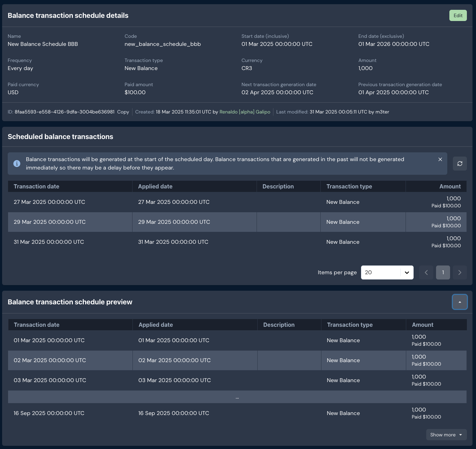Go to the next page of transactions
Image resolution: width=476 pixels, height=449 pixels.
(460, 272)
